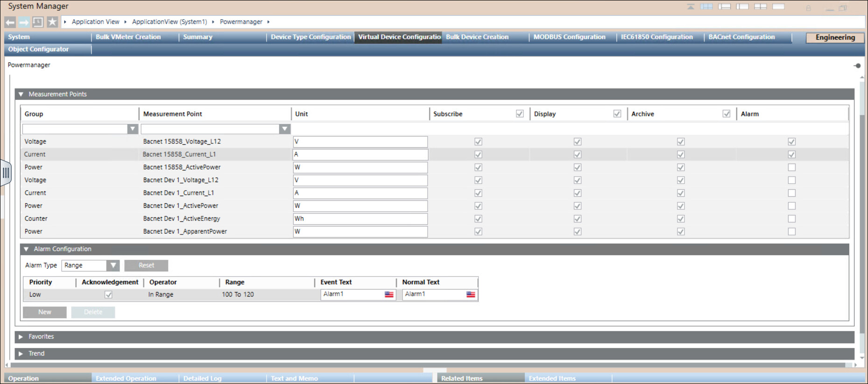Click the collapse-to-top arrow icon

(691, 7)
